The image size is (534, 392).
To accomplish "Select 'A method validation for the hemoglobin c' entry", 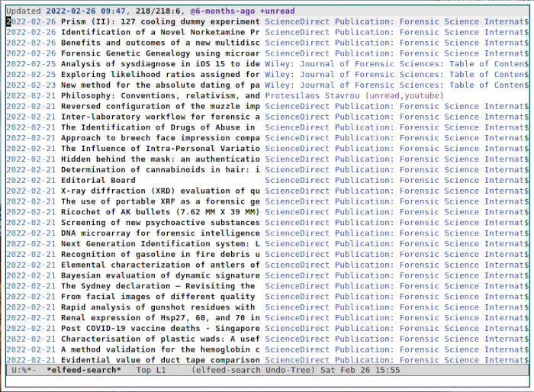I will tap(160, 349).
